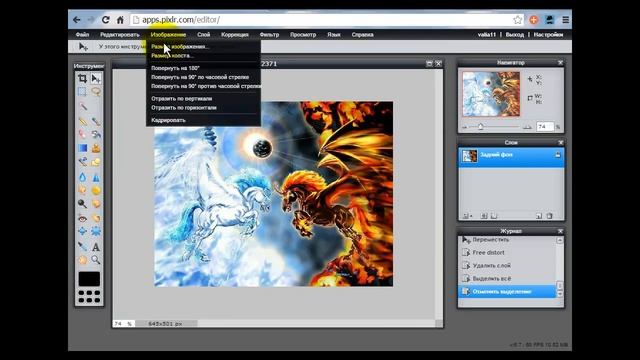Select the Bloat tool
The image size is (640, 360).
pyautogui.click(x=82, y=231)
